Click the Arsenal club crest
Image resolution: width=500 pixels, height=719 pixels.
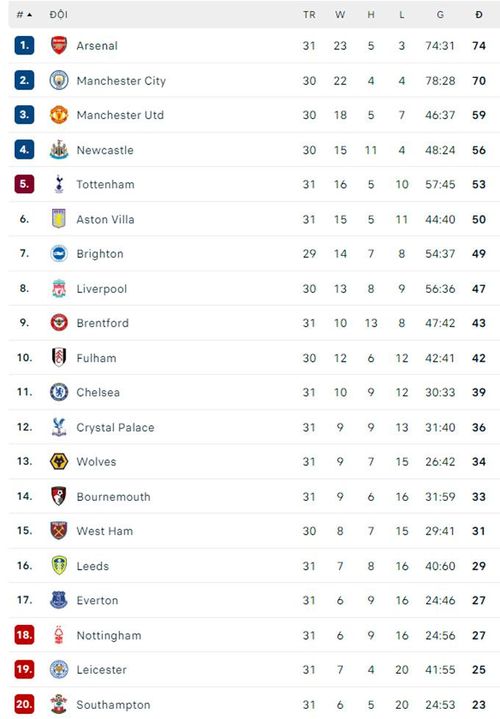tap(59, 45)
